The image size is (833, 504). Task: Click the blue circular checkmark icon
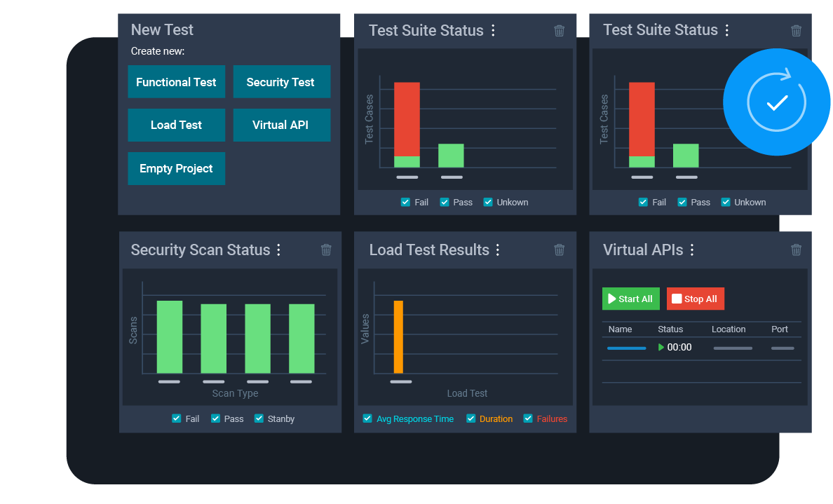click(x=776, y=102)
